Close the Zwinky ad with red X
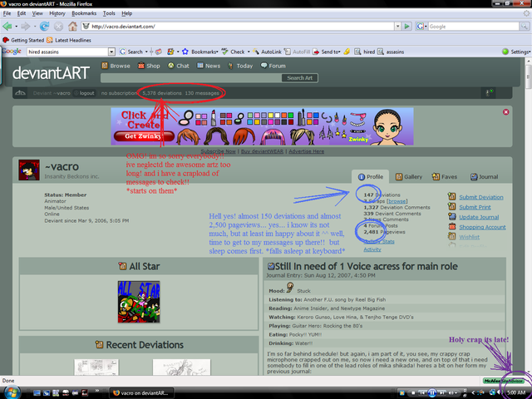The height and width of the screenshot is (399, 532). pos(505,112)
